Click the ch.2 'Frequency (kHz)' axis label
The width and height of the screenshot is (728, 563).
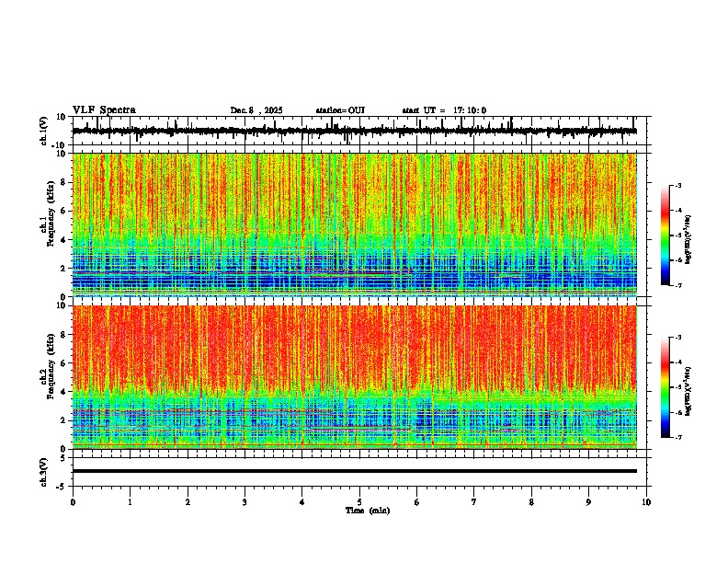[x=51, y=366]
